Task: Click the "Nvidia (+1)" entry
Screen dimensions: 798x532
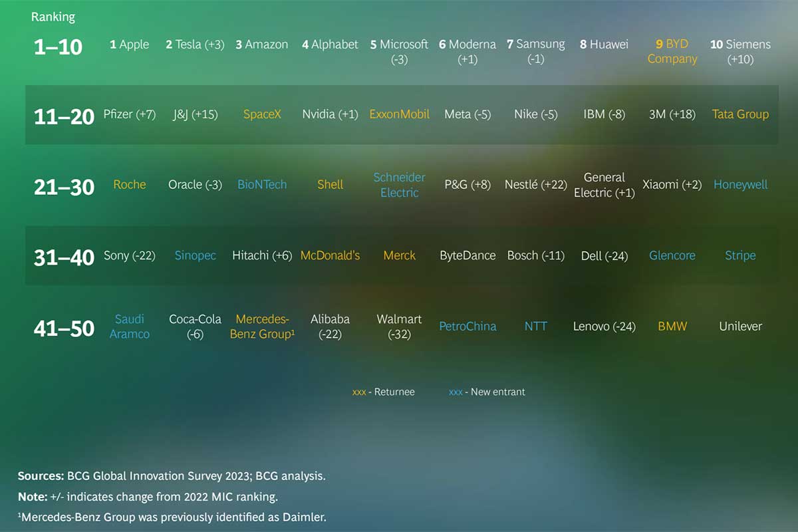Action: 330,114
